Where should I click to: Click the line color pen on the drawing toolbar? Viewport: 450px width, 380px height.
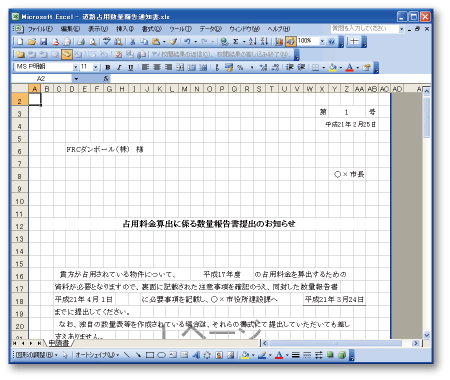262,355
